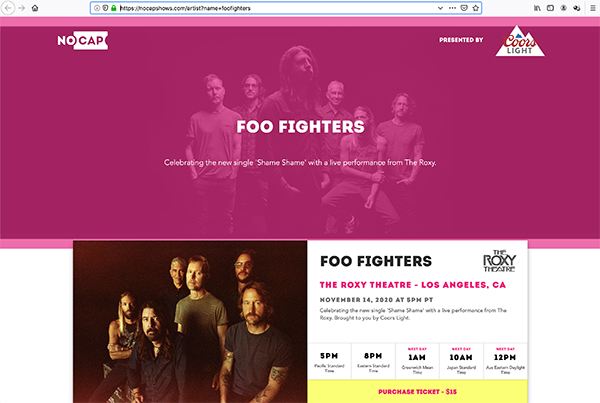Open the hamburger application menu

click(593, 8)
